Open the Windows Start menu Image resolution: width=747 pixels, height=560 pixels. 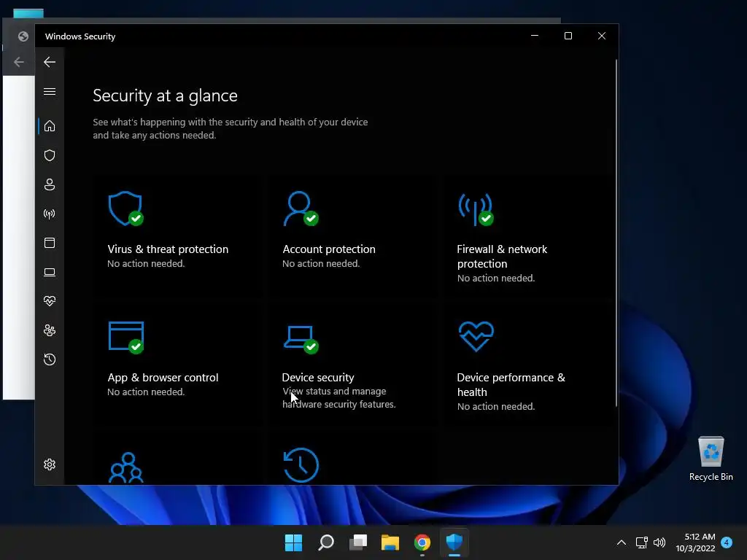coord(293,542)
